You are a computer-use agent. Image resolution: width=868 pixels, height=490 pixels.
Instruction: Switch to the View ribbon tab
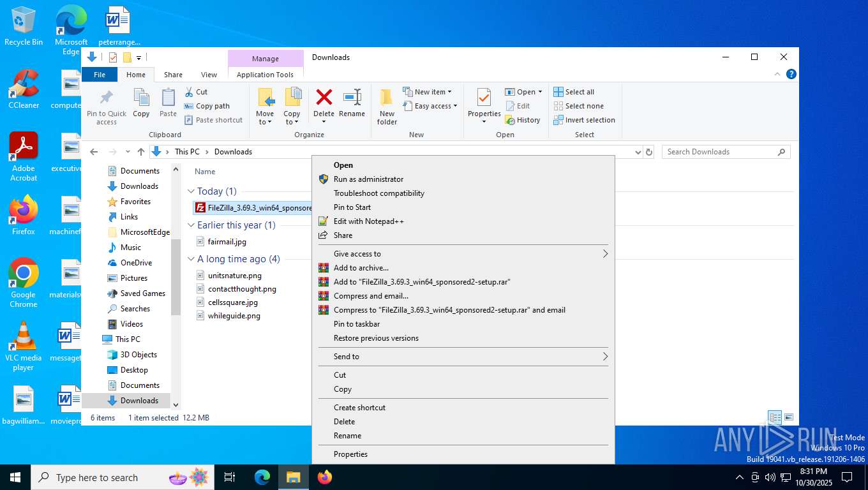point(209,75)
